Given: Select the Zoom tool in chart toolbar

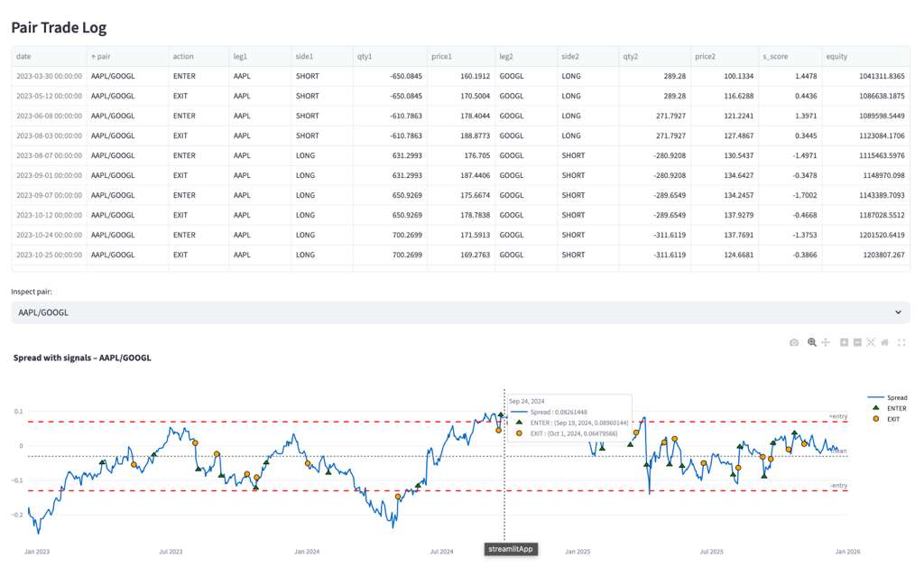Looking at the screenshot, I should pyautogui.click(x=812, y=342).
